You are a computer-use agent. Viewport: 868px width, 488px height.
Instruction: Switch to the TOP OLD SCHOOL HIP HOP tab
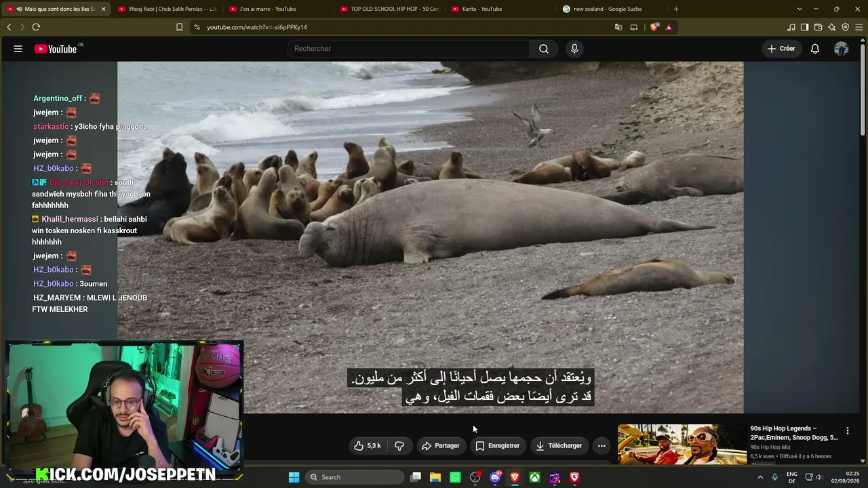pyautogui.click(x=389, y=9)
